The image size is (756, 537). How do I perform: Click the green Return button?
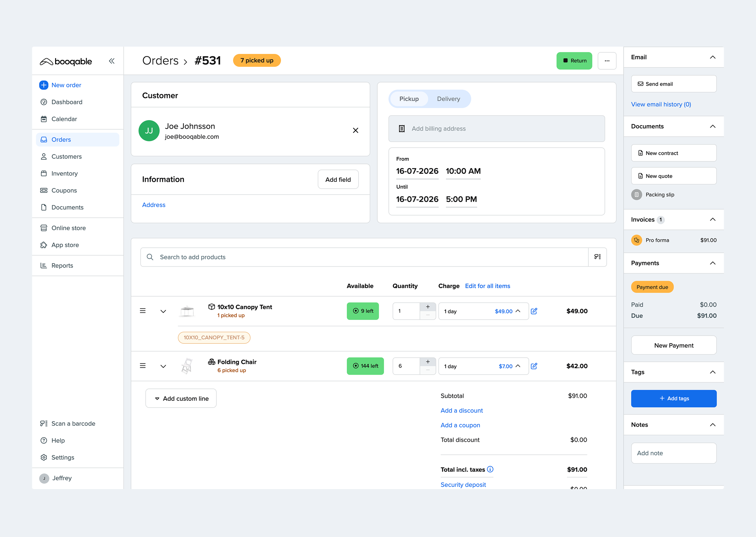(x=574, y=61)
